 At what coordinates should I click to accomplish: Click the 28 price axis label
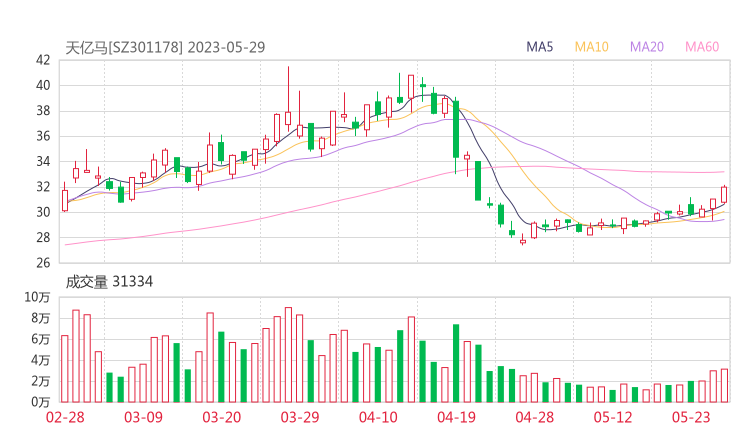[x=43, y=237]
